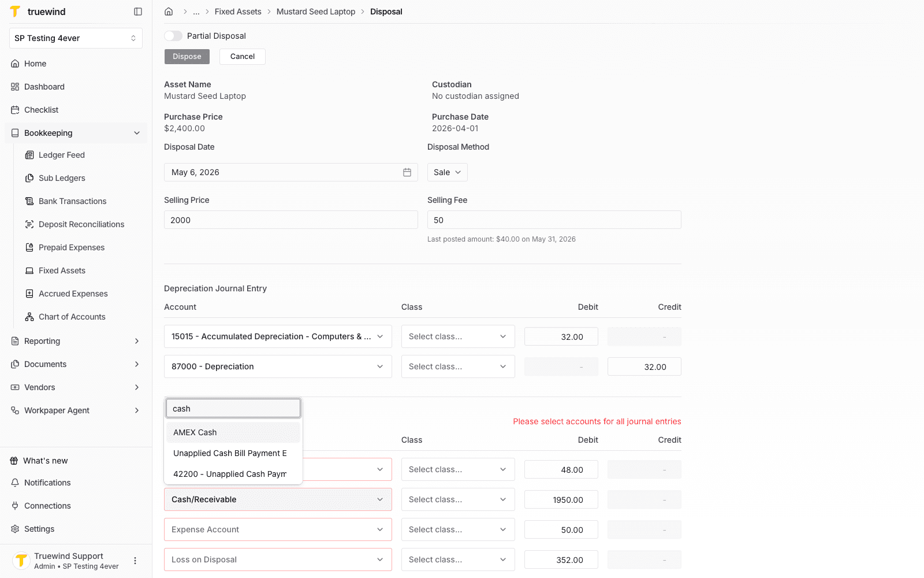The width and height of the screenshot is (924, 578).
Task: Collapse the sidebar panel icon
Action: click(138, 12)
